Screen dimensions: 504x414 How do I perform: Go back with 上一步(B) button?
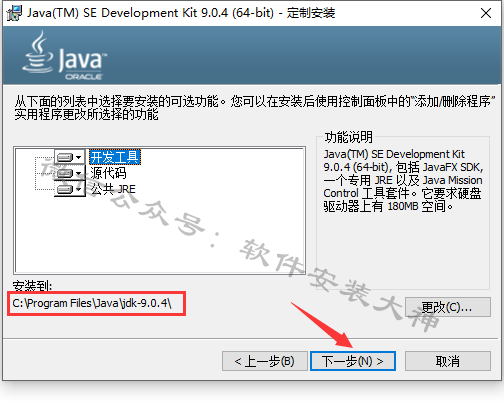[265, 361]
